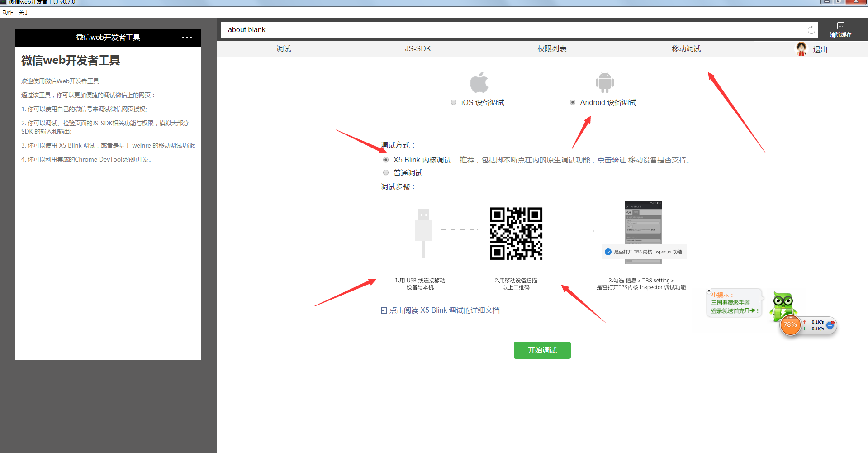
Task: Click the Android robot icon
Action: (x=605, y=82)
